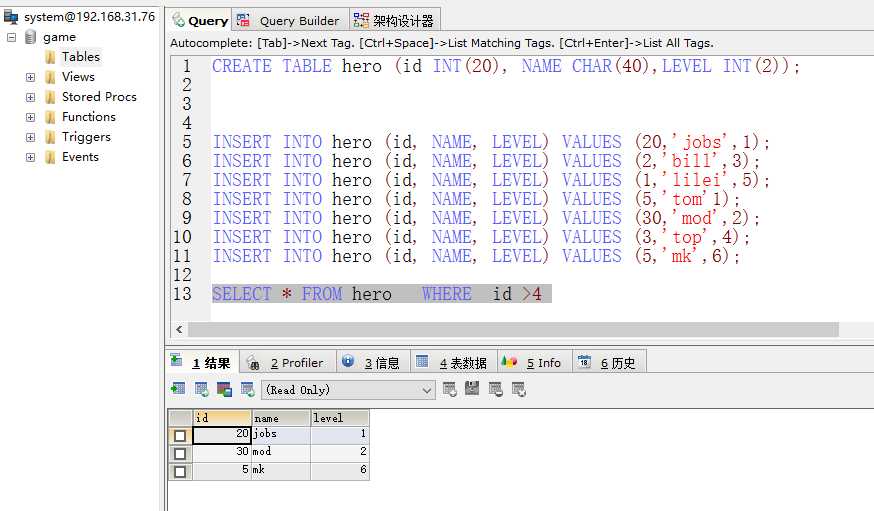Expand the Views tree node
The width and height of the screenshot is (874, 511).
[x=30, y=77]
